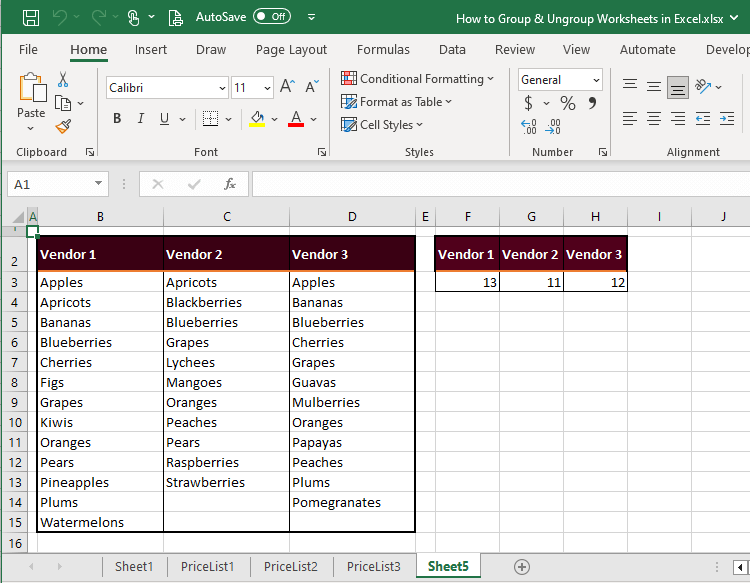Click the Format as Table button

click(x=397, y=101)
